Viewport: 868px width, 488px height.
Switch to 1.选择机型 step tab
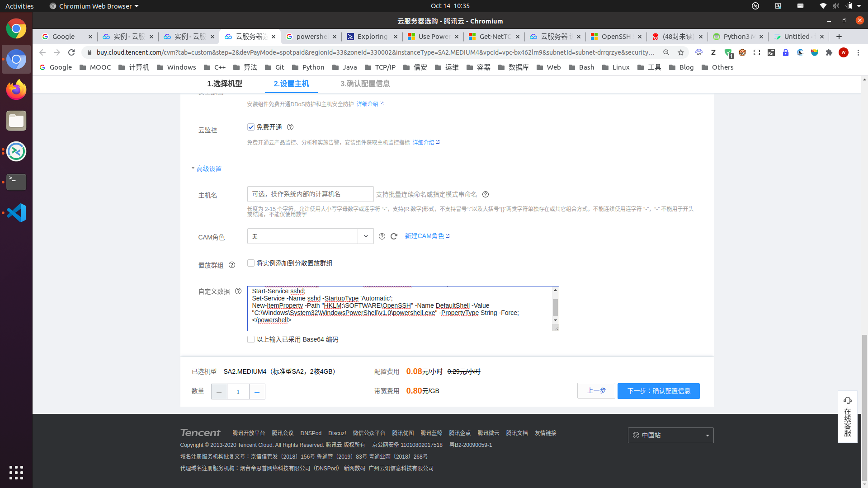(x=225, y=84)
